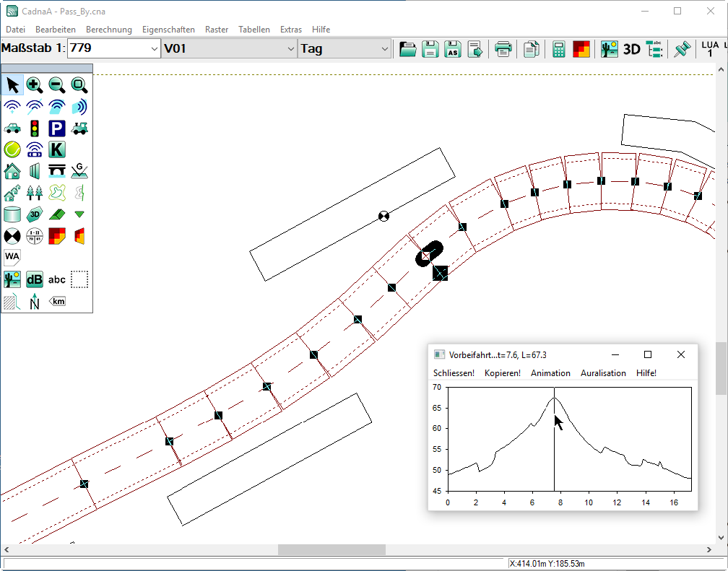Image resolution: width=728 pixels, height=571 pixels.
Task: Open the Tag evaluation parameter dropdown
Action: pos(384,49)
